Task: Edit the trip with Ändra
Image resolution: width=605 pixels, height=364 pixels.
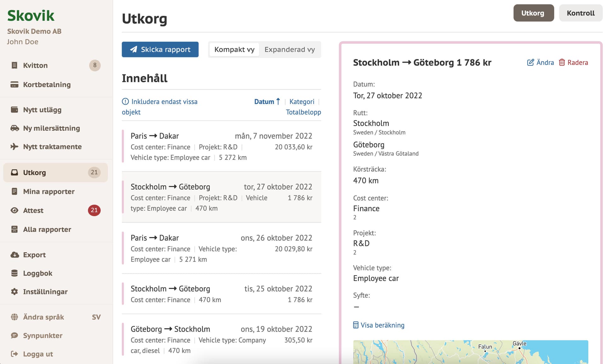Action: (x=540, y=62)
